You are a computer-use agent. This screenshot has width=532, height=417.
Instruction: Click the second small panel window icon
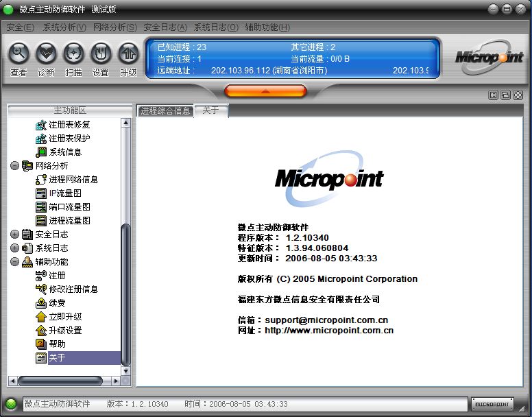[505, 95]
